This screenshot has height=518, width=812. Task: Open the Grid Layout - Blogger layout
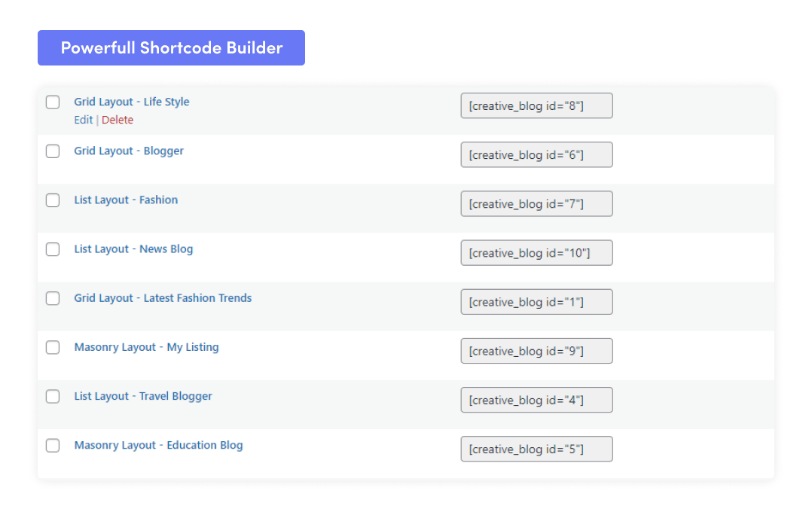pyautogui.click(x=129, y=151)
